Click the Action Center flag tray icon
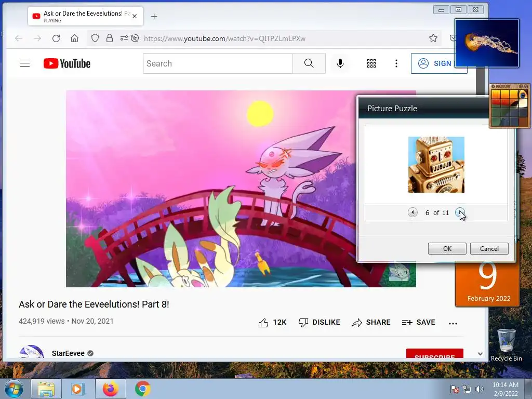532x399 pixels. click(454, 389)
